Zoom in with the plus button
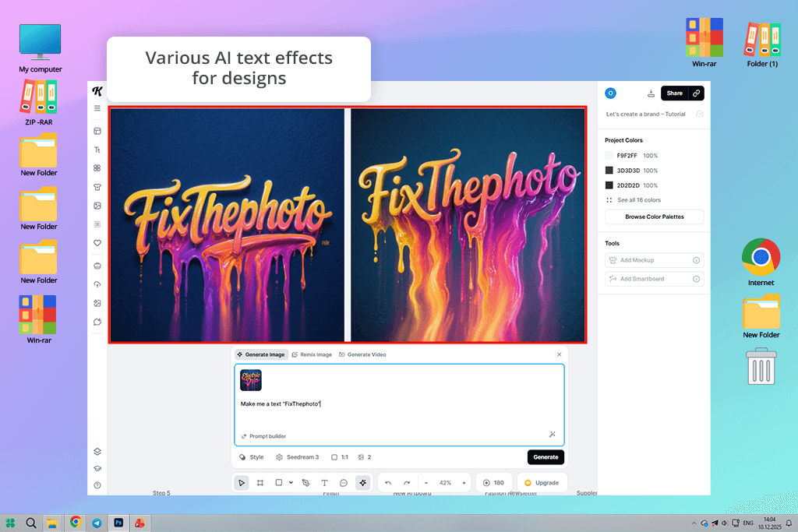Screen dimensions: 798x532 (x=464, y=483)
